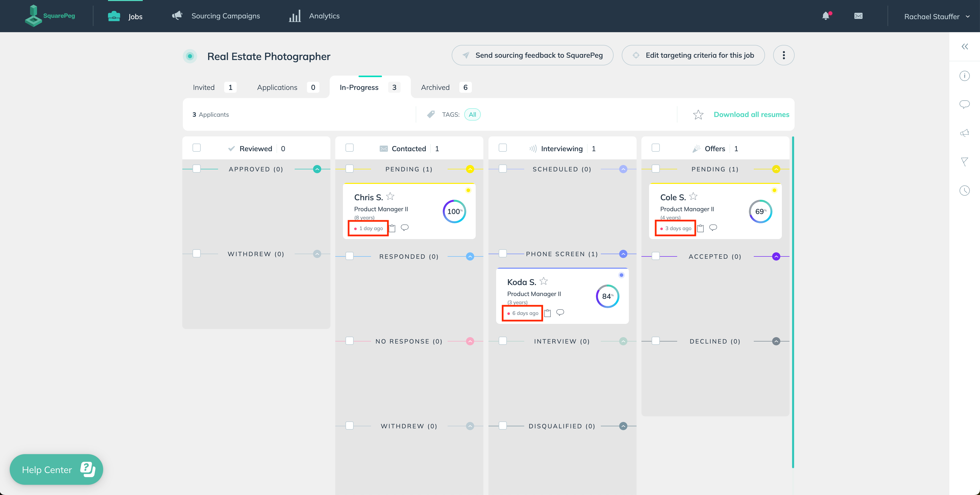Image resolution: width=980 pixels, height=495 pixels.
Task: Collapse the Interview (0) section
Action: [x=623, y=341]
